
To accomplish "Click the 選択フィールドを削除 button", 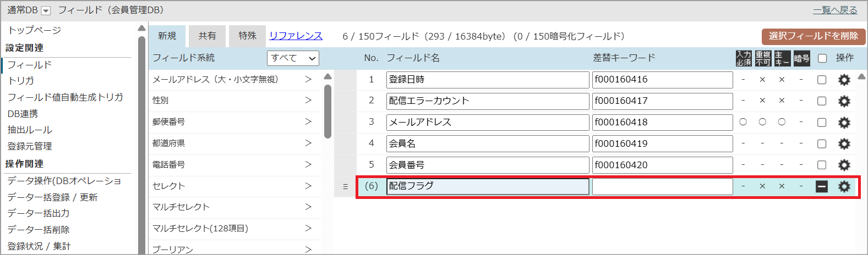I will [814, 36].
